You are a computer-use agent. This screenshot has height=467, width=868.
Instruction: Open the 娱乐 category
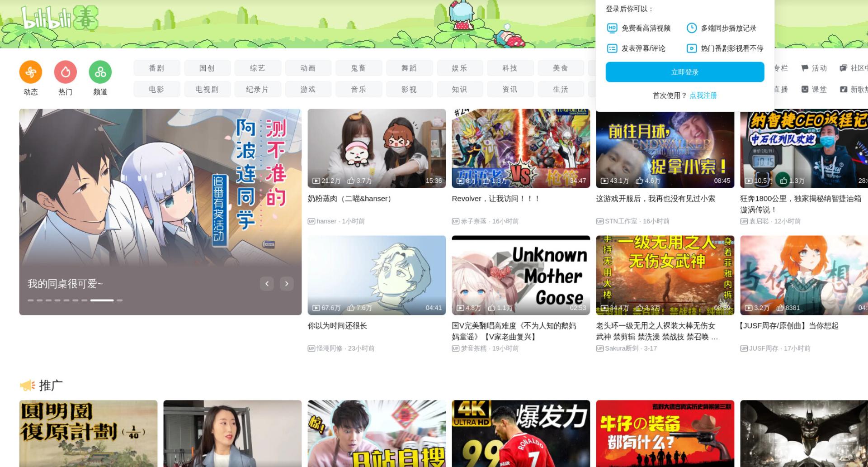[459, 68]
